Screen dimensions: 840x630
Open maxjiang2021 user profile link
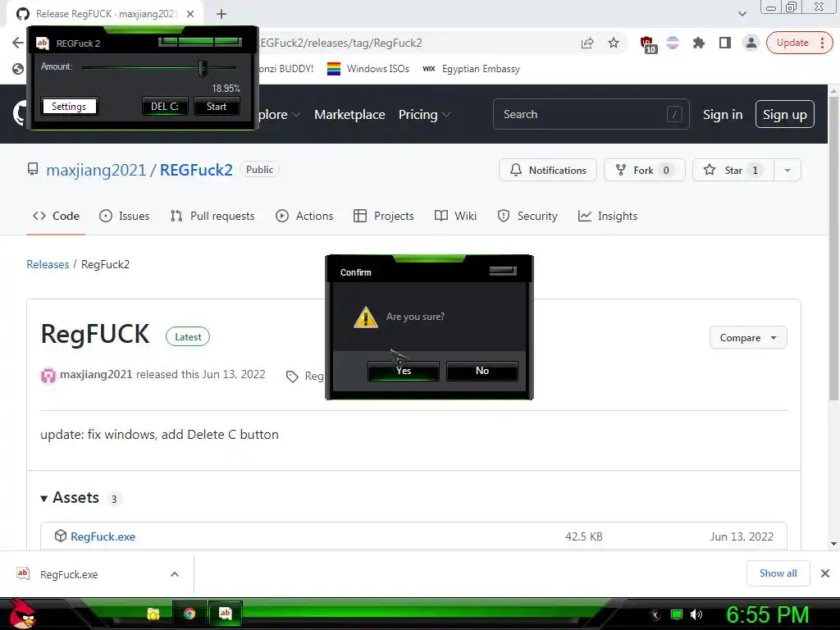click(96, 170)
